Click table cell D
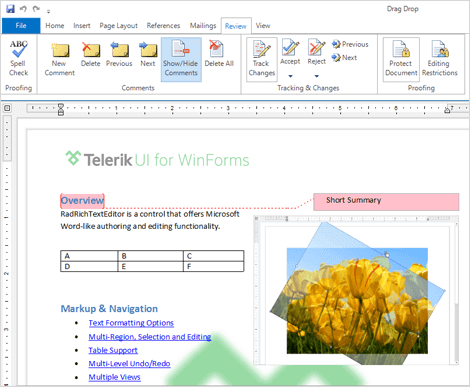The width and height of the screenshot is (470, 387). [x=89, y=267]
